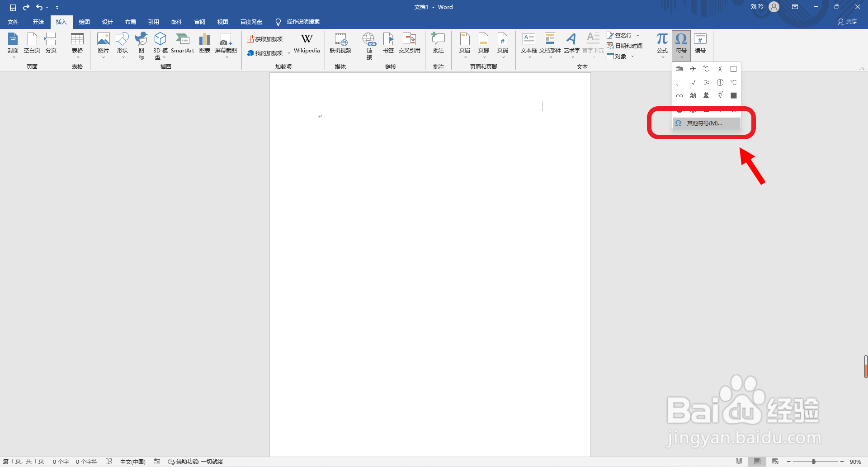This screenshot has height=467, width=868.
Task: Click the 编号 number icon
Action: click(x=700, y=39)
